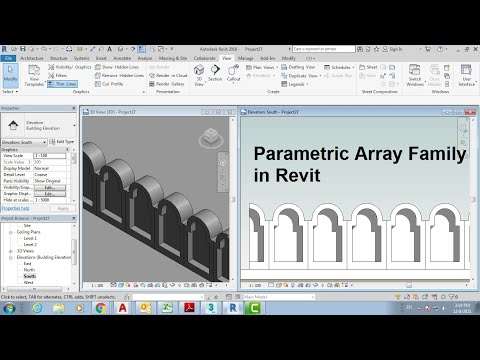Select the North elevation in browser
This screenshot has width=480, height=360.
[29, 270]
